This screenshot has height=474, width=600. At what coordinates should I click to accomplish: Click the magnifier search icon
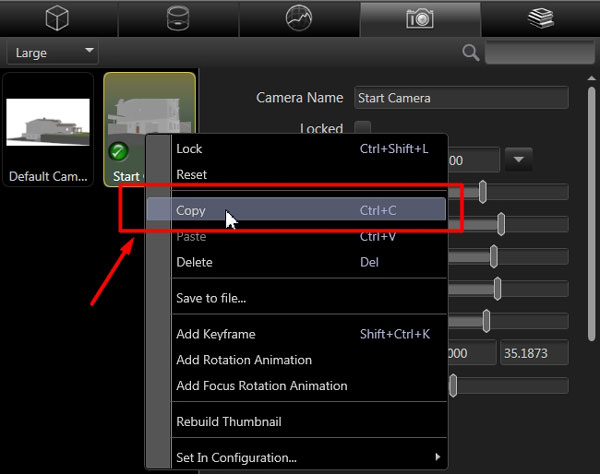click(471, 52)
